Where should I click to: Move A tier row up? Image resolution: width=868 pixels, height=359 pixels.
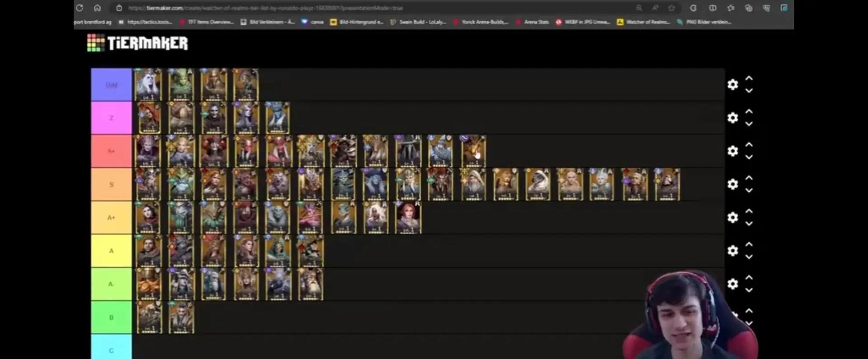(x=749, y=244)
